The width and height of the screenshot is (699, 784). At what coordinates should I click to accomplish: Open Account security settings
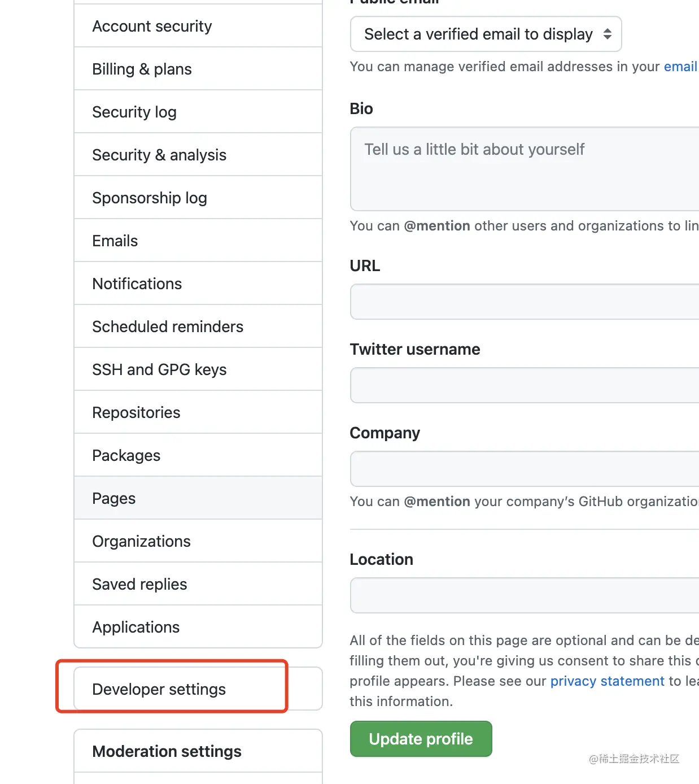[152, 27]
